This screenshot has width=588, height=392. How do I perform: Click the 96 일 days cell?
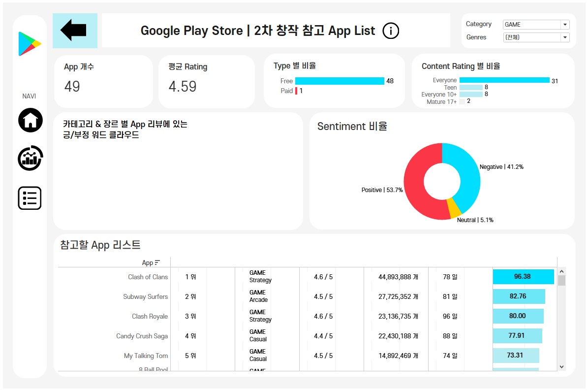(450, 317)
